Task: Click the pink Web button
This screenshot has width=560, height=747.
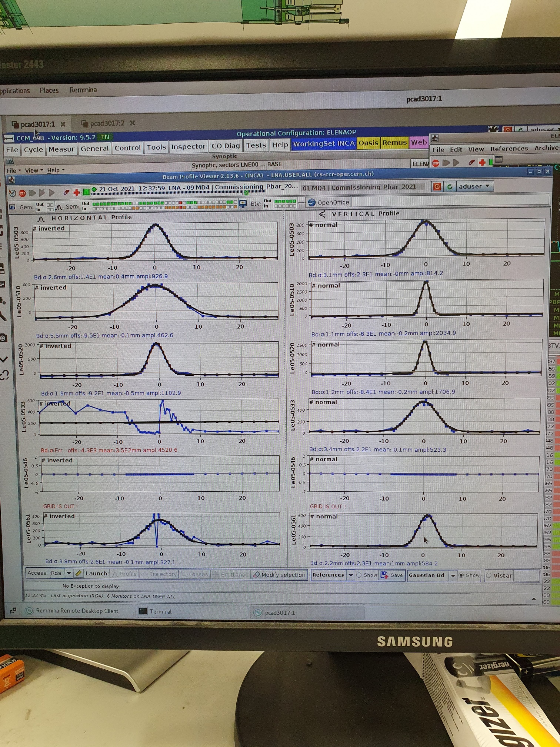Action: coord(419,142)
